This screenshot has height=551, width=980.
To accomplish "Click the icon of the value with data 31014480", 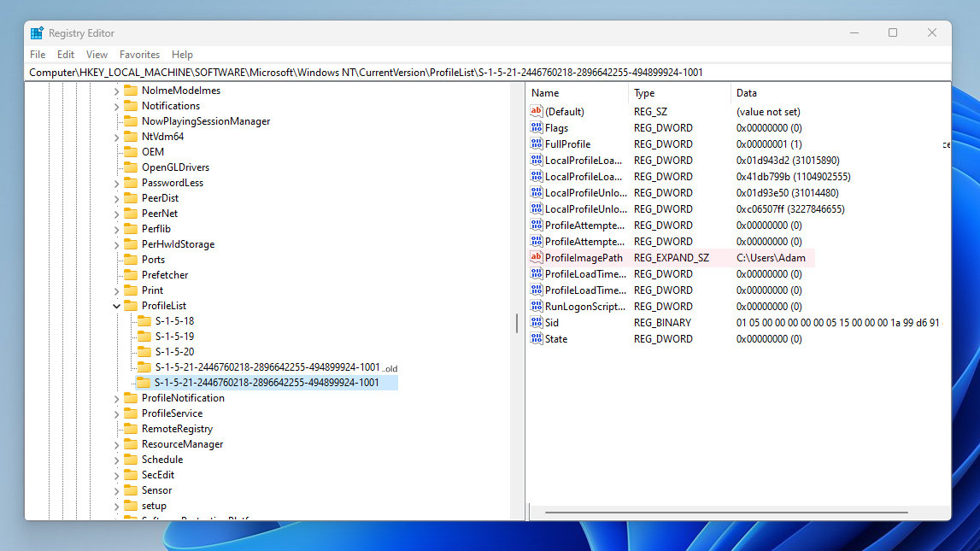I will tap(537, 192).
